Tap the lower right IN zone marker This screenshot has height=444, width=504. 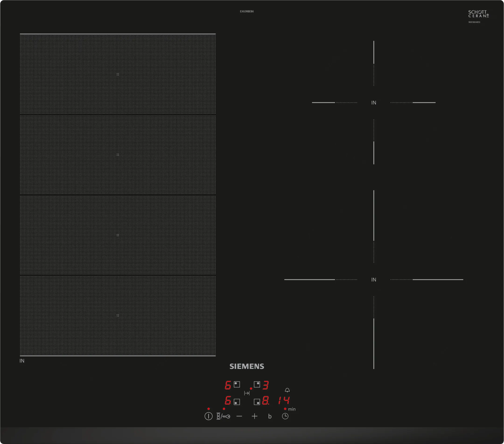(x=374, y=280)
